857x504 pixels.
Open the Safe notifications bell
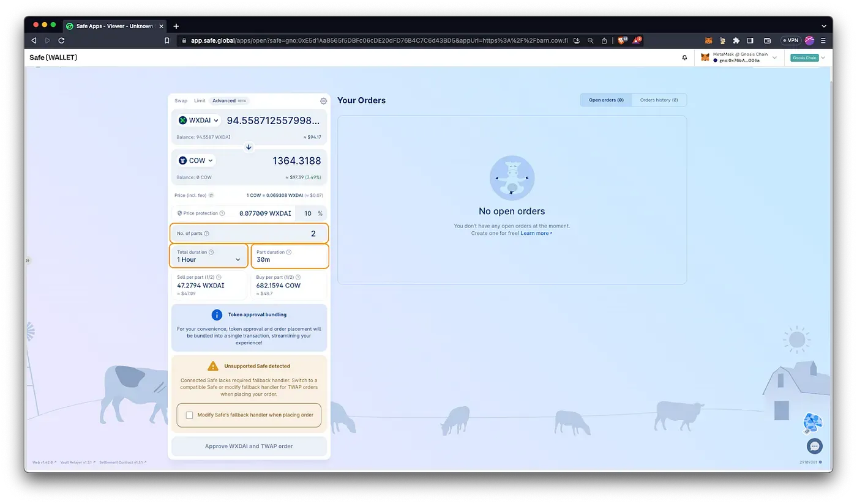[x=684, y=57]
